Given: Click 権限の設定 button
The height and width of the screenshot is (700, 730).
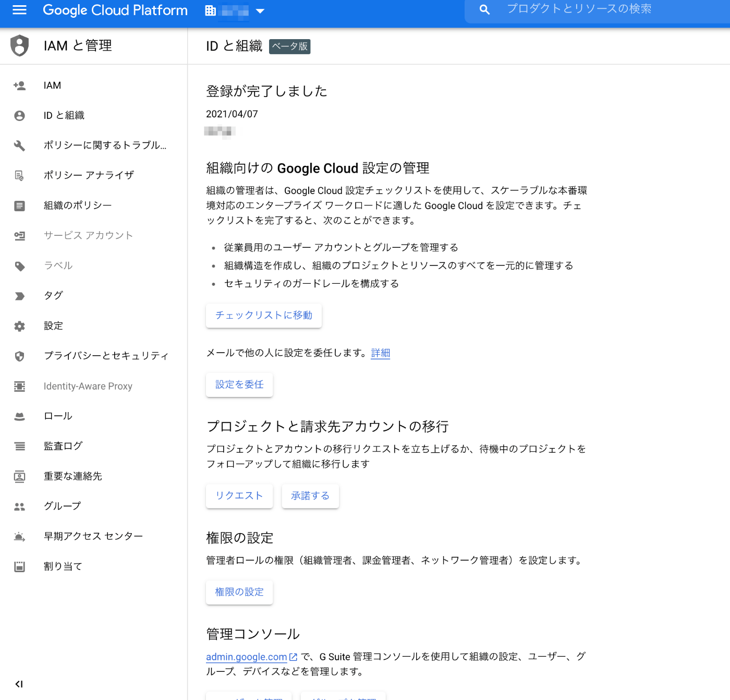Looking at the screenshot, I should pyautogui.click(x=239, y=593).
